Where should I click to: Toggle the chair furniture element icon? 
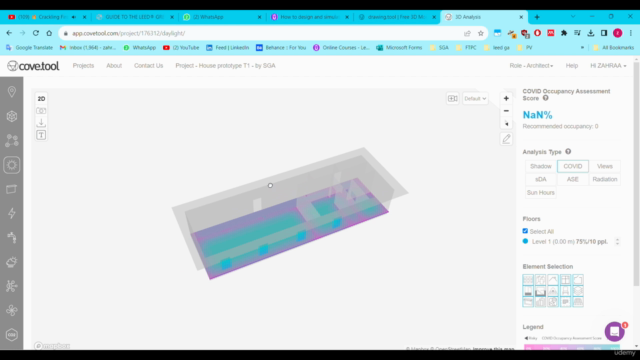coord(565,291)
